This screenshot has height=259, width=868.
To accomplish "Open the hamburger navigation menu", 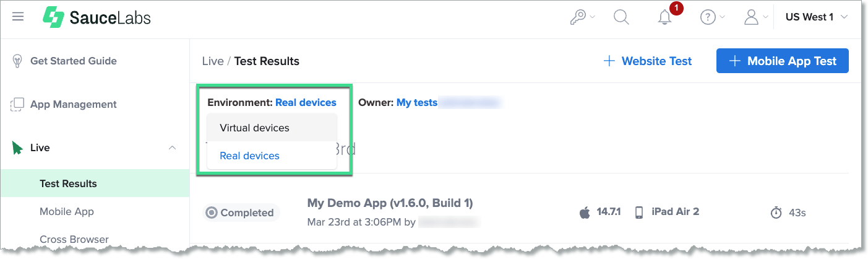I will click(18, 17).
